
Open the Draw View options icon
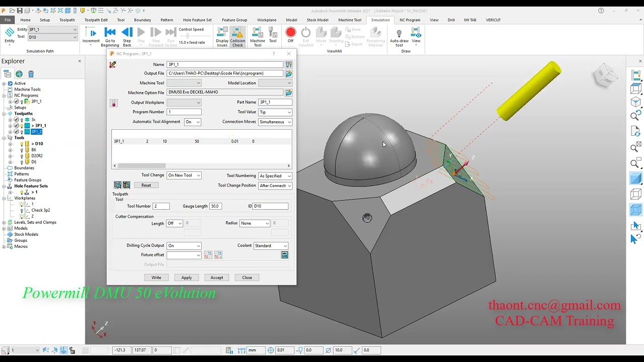pos(416,33)
